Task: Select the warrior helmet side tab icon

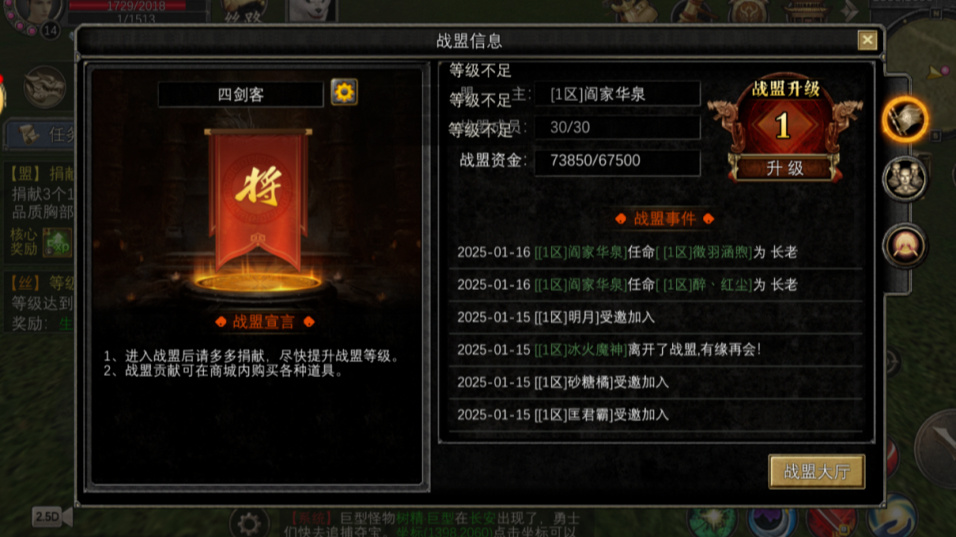Action: tap(905, 246)
